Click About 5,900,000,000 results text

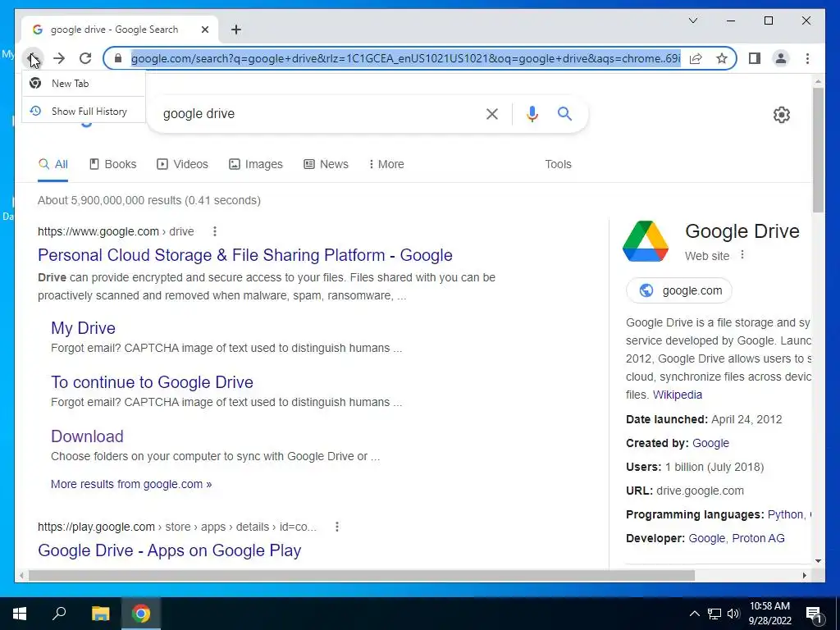click(149, 200)
